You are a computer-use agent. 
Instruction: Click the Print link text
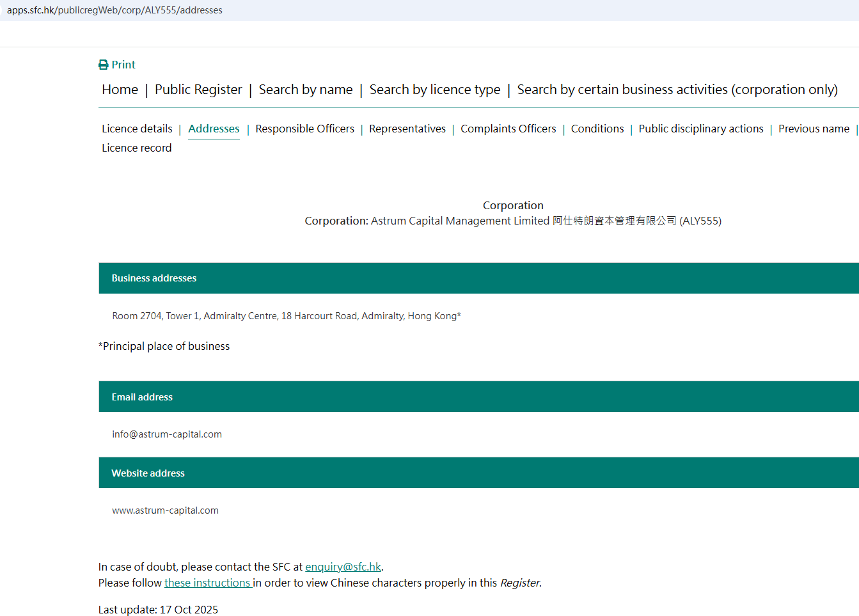123,65
